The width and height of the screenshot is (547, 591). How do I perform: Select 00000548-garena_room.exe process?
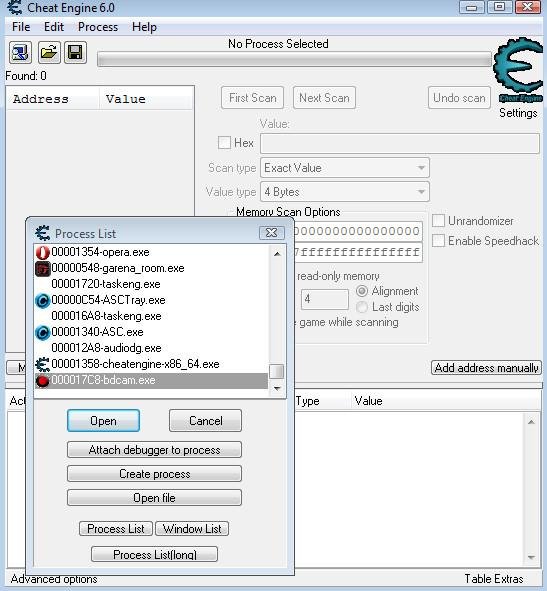[152, 268]
